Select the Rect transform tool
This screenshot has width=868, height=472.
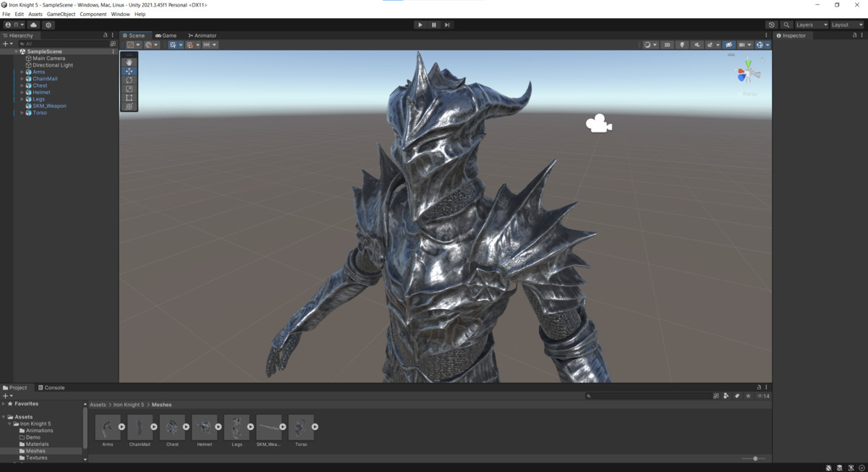click(x=129, y=98)
